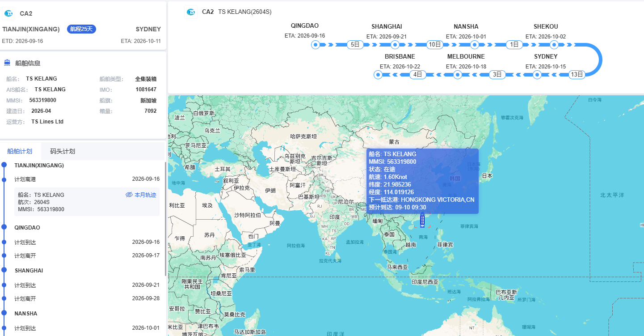Click the SHANGHAI port node on the route diagram
644x336 pixels.
click(x=395, y=45)
